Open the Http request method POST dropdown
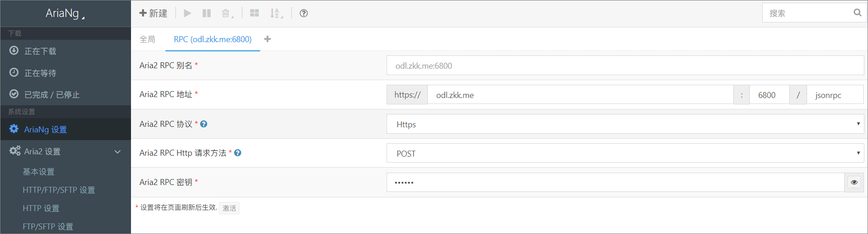 tap(625, 153)
